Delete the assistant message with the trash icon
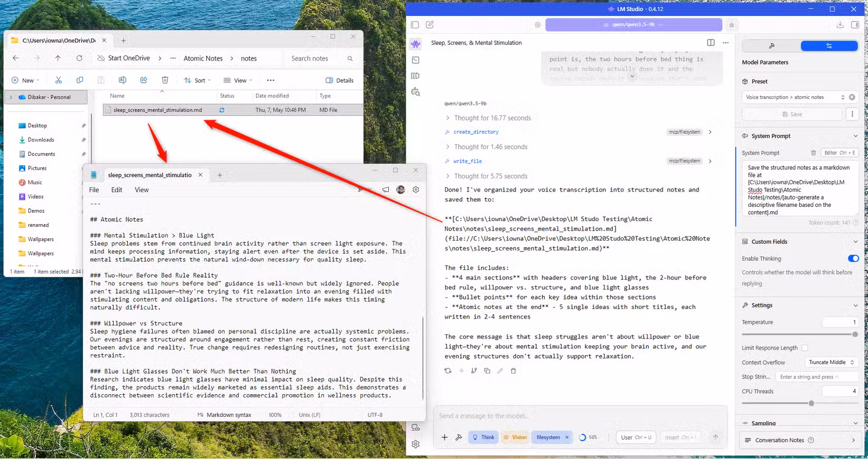This screenshot has height=459, width=868. point(513,371)
